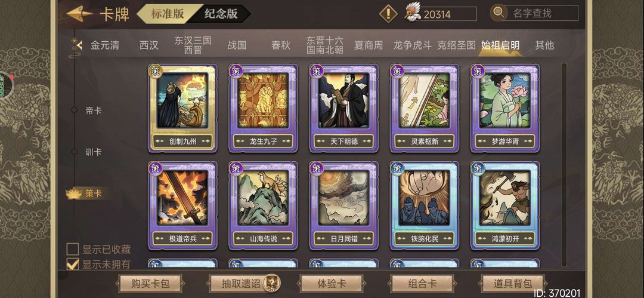
Task: Open the 战国 era tab
Action: click(x=237, y=45)
